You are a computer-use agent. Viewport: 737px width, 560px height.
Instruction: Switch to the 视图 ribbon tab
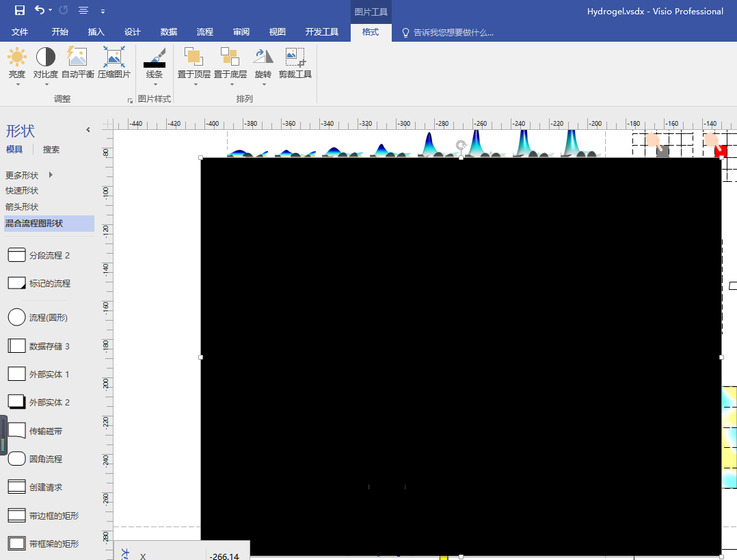click(278, 32)
